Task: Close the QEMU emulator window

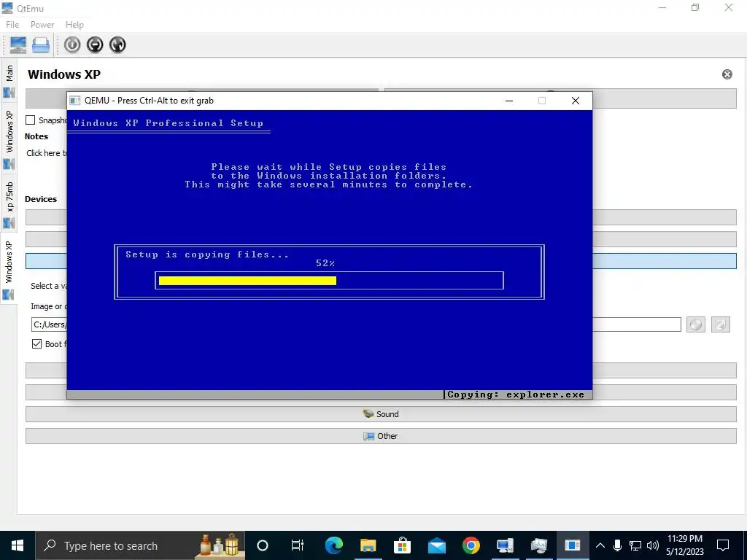Action: tap(576, 101)
